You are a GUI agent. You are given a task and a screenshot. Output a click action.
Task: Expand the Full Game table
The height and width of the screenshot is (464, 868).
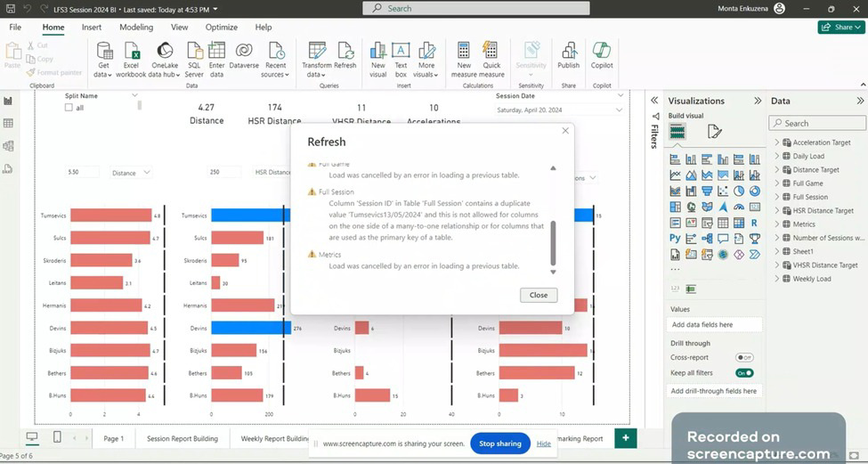click(x=776, y=183)
